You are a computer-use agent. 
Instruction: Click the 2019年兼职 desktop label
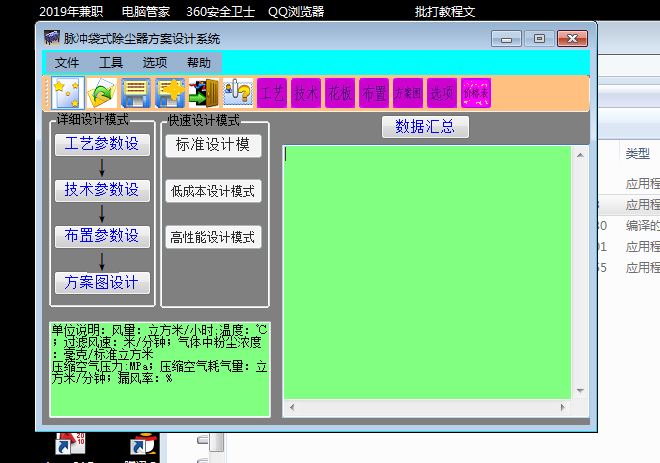point(71,11)
